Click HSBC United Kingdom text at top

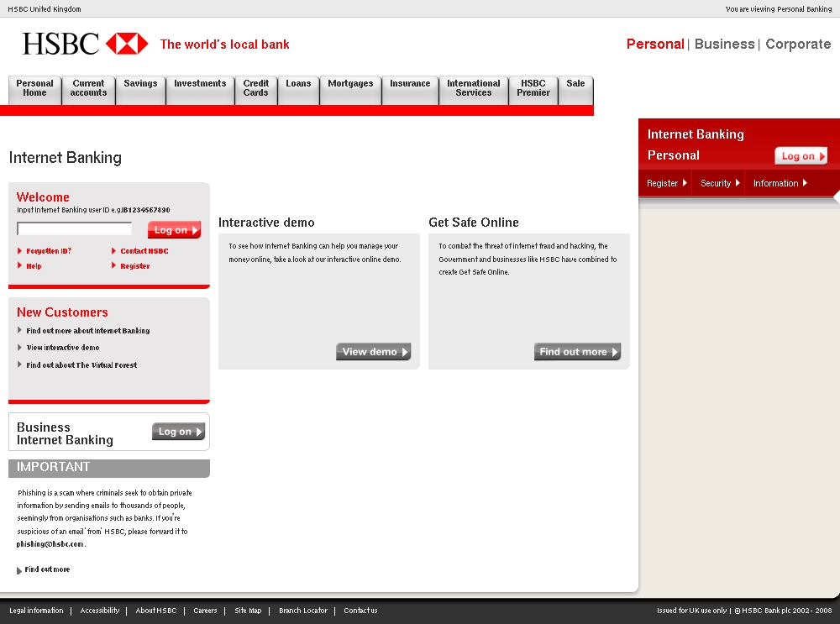(45, 9)
